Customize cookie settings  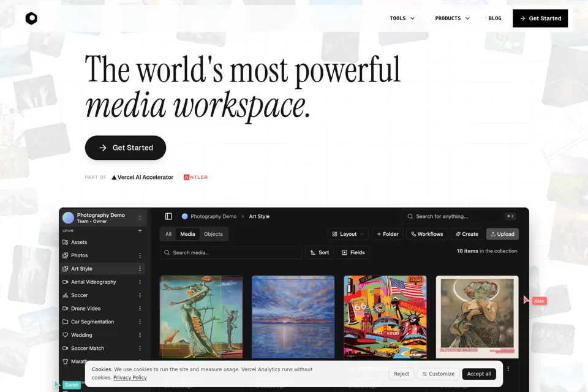[x=438, y=374]
